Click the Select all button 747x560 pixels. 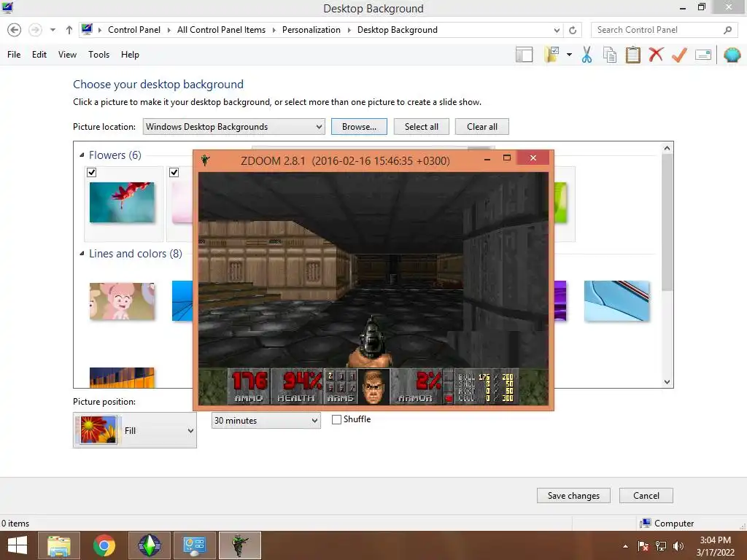(421, 127)
